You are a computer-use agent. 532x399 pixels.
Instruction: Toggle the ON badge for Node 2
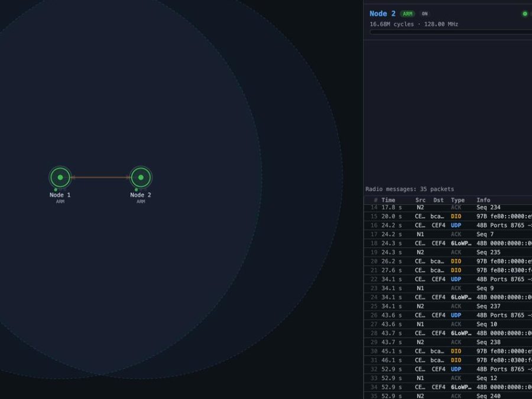coord(424,14)
